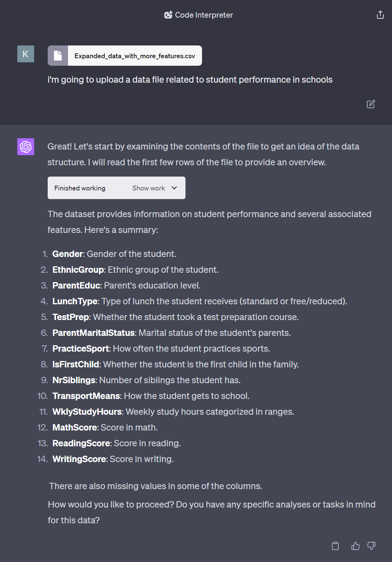Image resolution: width=392 pixels, height=562 pixels.
Task: Click the user's uploaded message bubble
Action: [x=190, y=79]
